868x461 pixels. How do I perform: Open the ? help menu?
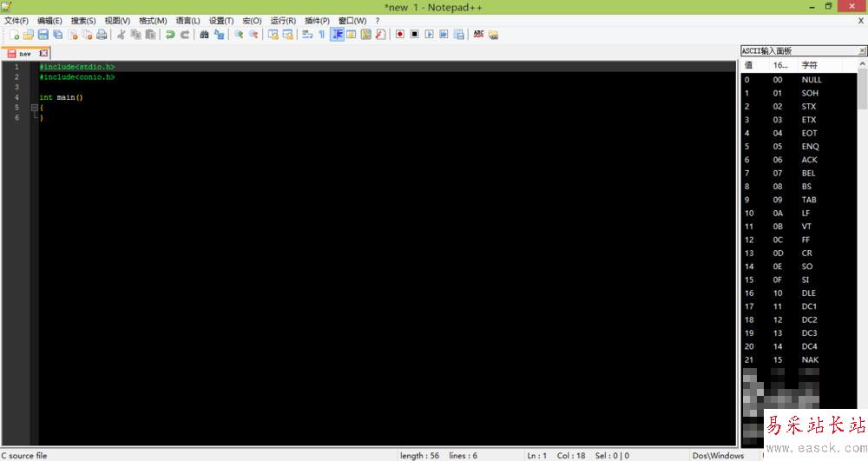[378, 21]
